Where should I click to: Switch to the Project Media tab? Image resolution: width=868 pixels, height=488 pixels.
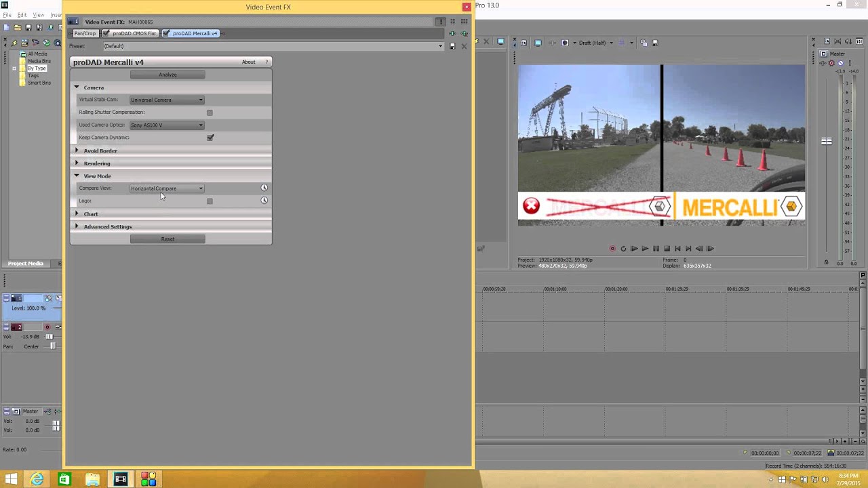[x=26, y=264]
